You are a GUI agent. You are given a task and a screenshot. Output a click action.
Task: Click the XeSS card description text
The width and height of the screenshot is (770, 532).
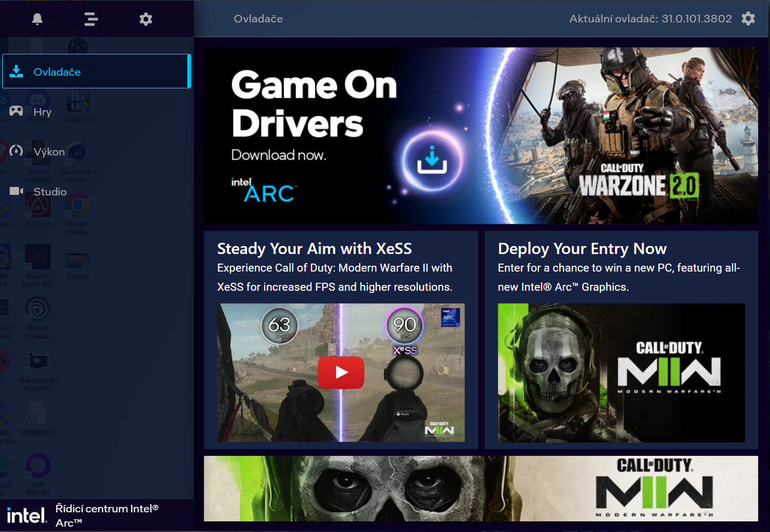pyautogui.click(x=335, y=277)
